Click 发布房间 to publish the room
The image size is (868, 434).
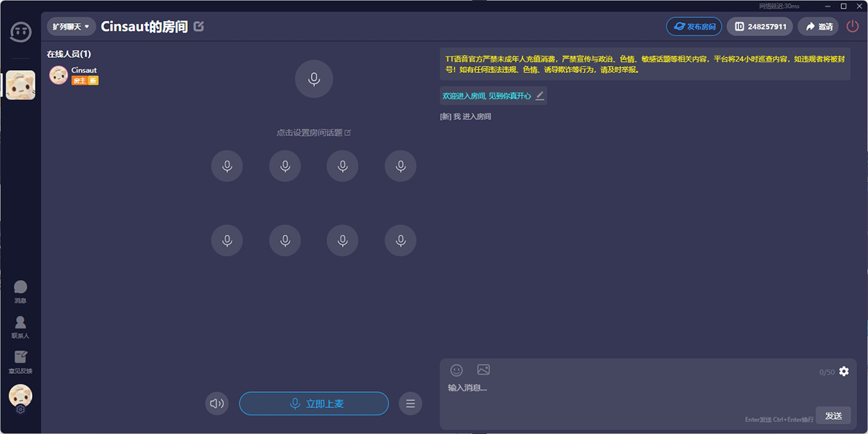[x=694, y=26]
